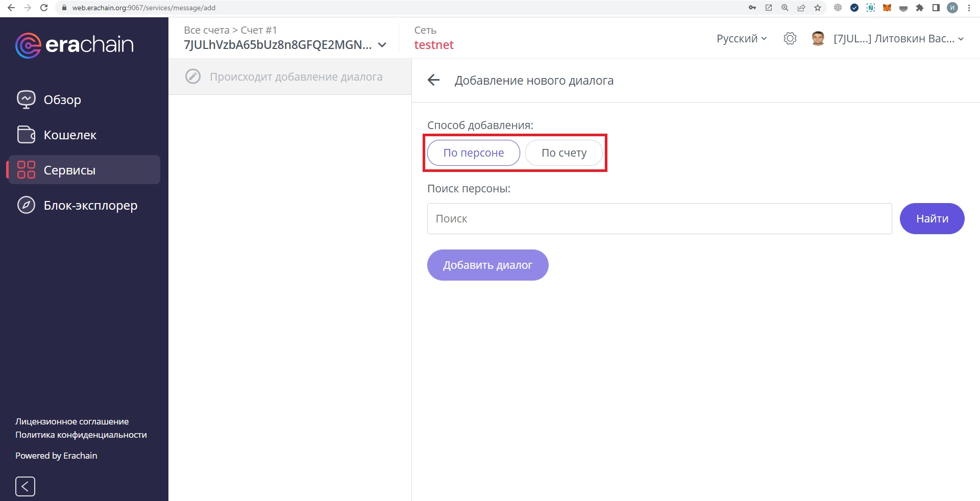The width and height of the screenshot is (980, 501).
Task: Open the settings gear icon
Action: coord(790,39)
